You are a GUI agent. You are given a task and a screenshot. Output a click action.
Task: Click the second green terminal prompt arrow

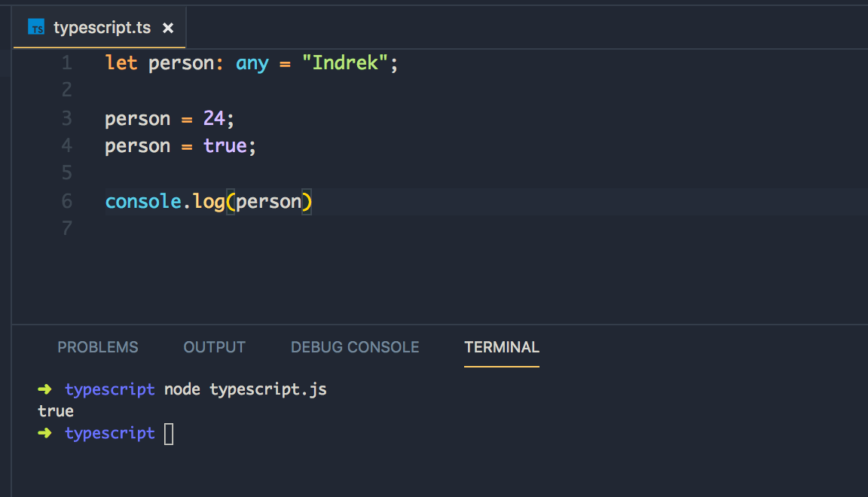[45, 433]
